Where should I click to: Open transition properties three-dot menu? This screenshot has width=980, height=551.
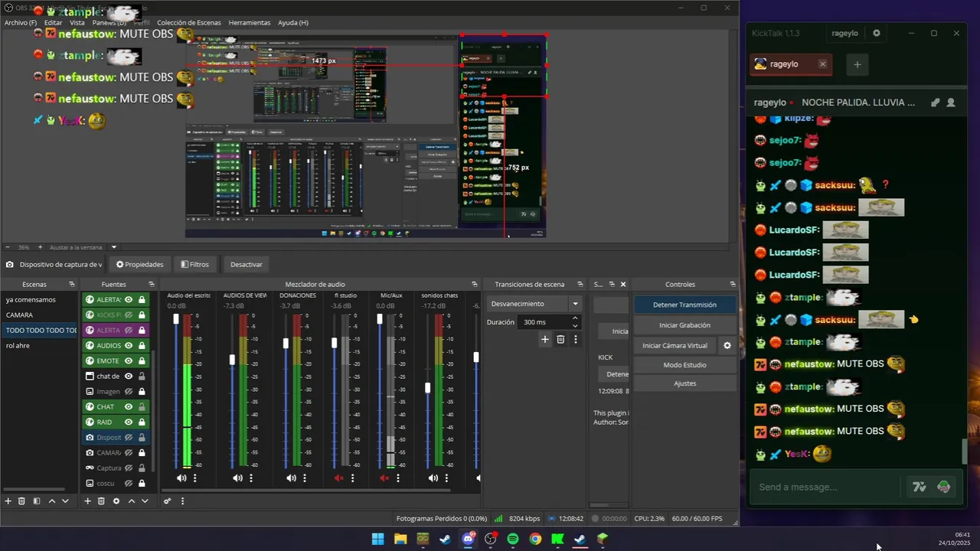coord(576,339)
